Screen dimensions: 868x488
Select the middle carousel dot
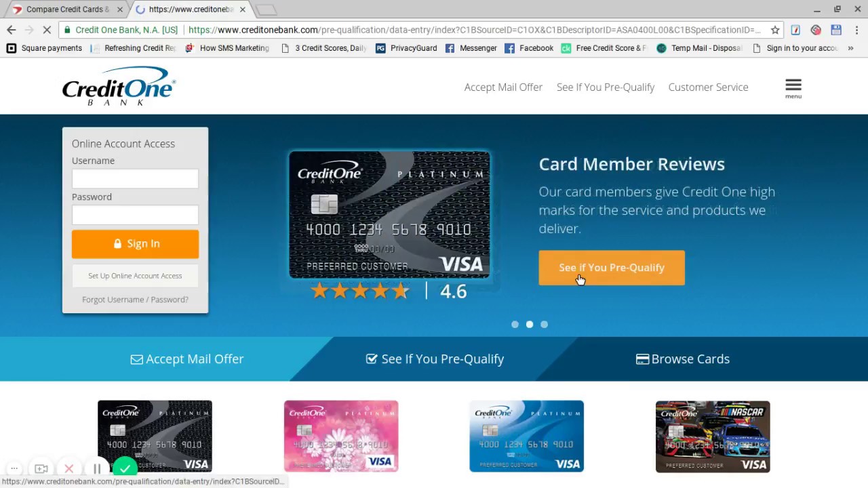530,325
